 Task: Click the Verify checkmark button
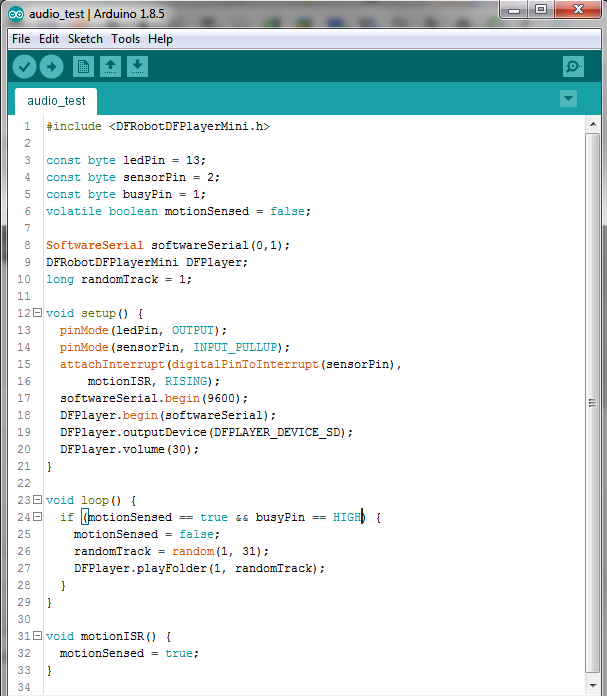point(24,67)
